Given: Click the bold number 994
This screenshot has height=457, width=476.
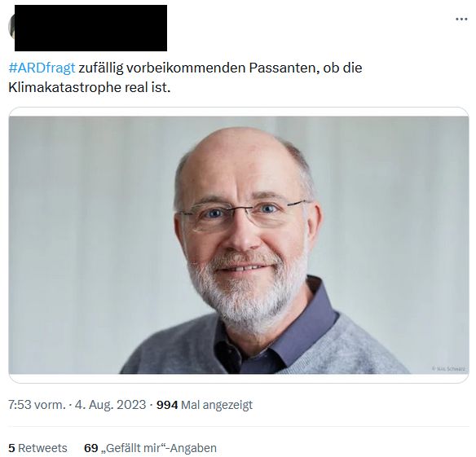Looking at the screenshot, I should point(167,405).
